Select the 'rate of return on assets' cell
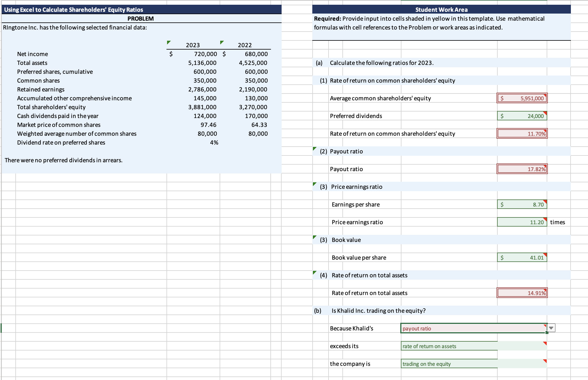Image resolution: width=588 pixels, height=380 pixels. 474,346
